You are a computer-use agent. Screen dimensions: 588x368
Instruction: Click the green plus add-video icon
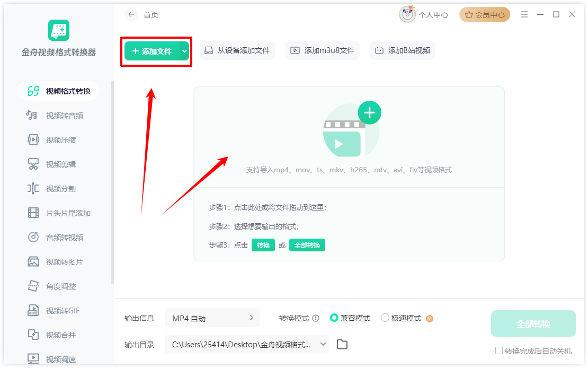click(369, 112)
